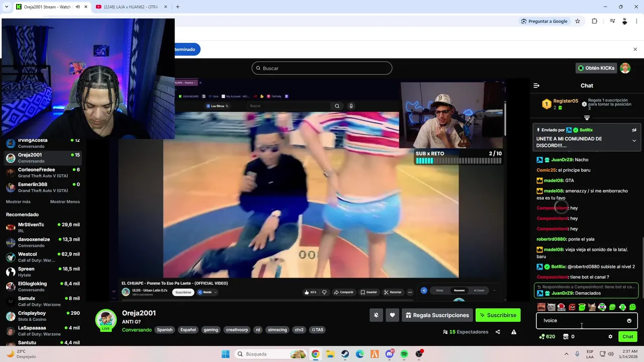This screenshot has width=644, height=362.
Task: Open Discord from the taskbar
Action: pos(389,354)
